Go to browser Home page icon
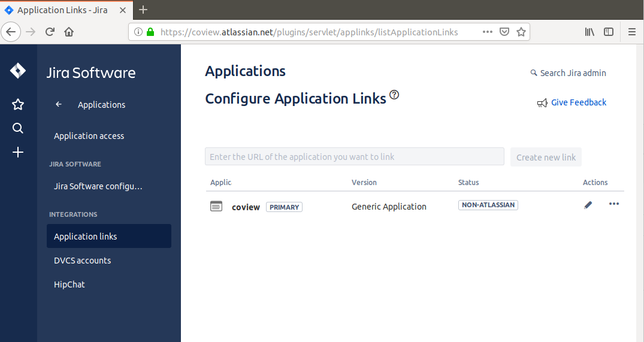Screen dimensions: 644x342 [x=69, y=32]
